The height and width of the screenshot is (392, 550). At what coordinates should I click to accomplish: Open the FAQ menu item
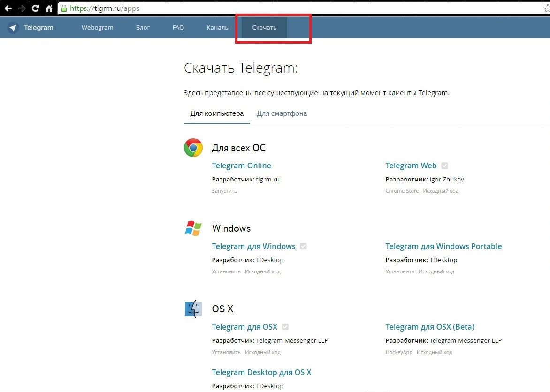click(x=178, y=27)
